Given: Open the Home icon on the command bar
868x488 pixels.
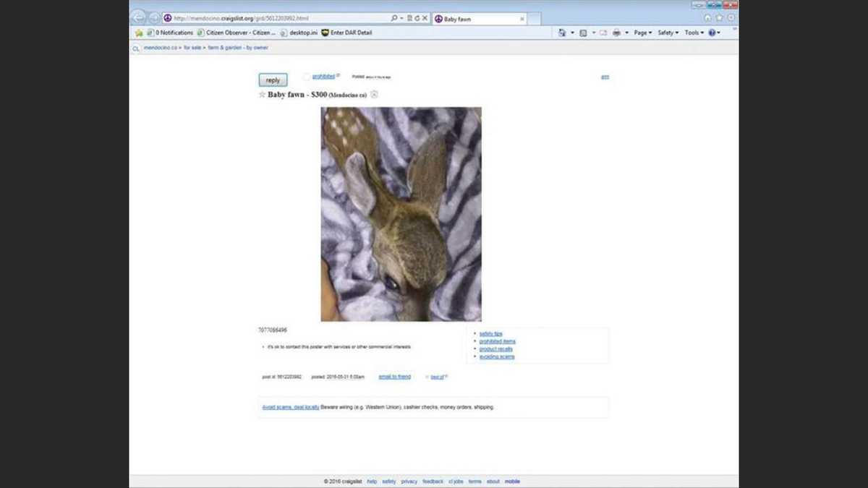Looking at the screenshot, I should (563, 33).
